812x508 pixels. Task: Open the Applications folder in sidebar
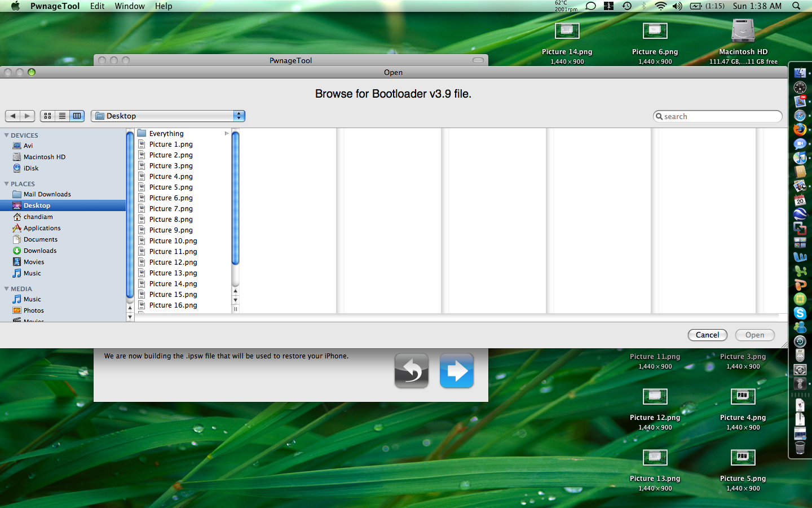pos(42,228)
